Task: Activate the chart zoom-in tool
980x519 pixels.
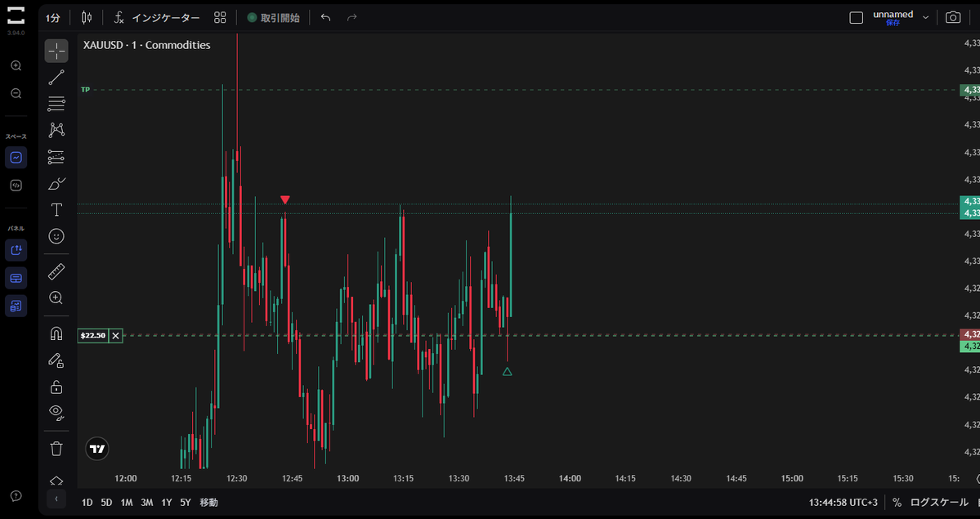Action: tap(56, 298)
